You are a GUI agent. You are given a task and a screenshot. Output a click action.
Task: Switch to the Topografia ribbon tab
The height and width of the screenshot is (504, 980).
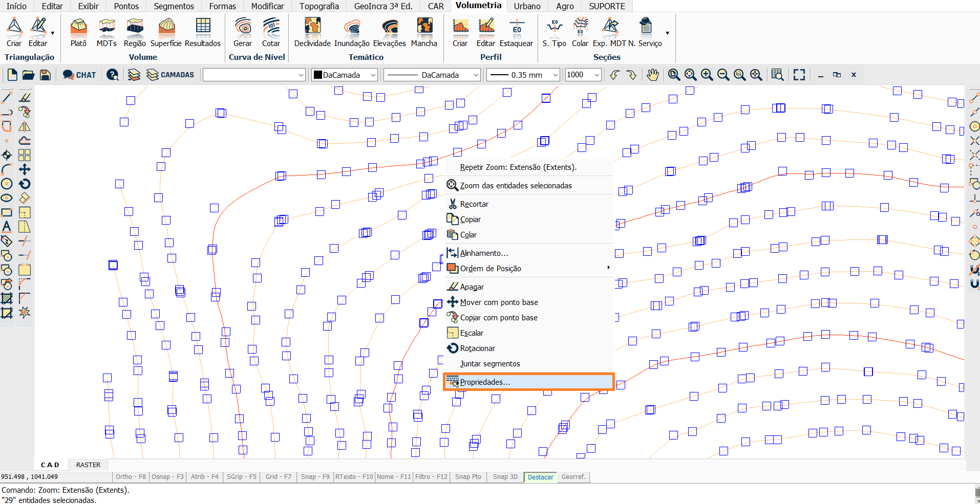(x=319, y=6)
